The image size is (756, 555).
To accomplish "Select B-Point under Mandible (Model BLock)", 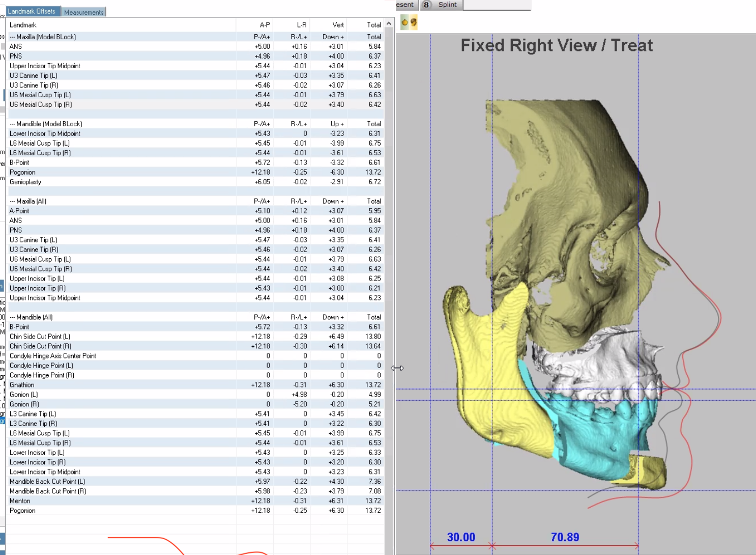I will click(x=195, y=162).
